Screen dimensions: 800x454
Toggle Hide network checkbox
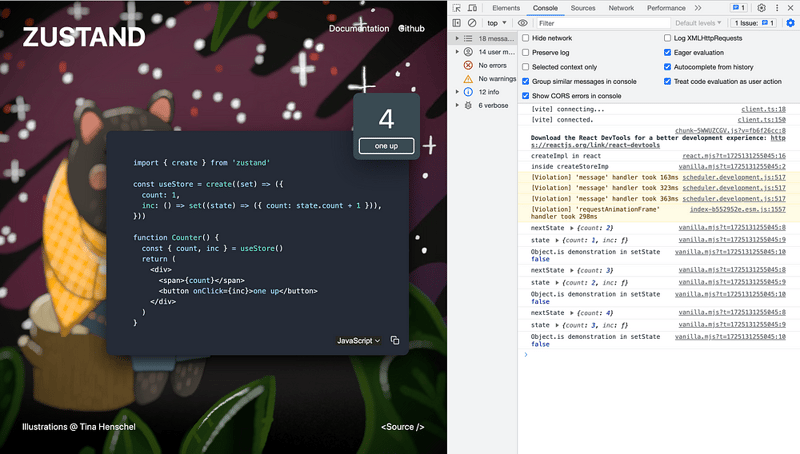pyautogui.click(x=526, y=38)
